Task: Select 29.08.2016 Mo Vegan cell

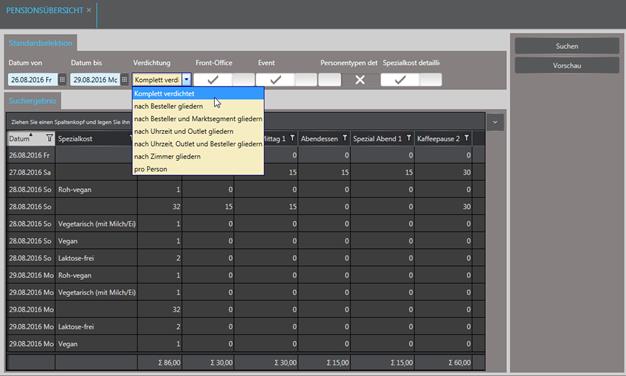Action: coord(96,344)
